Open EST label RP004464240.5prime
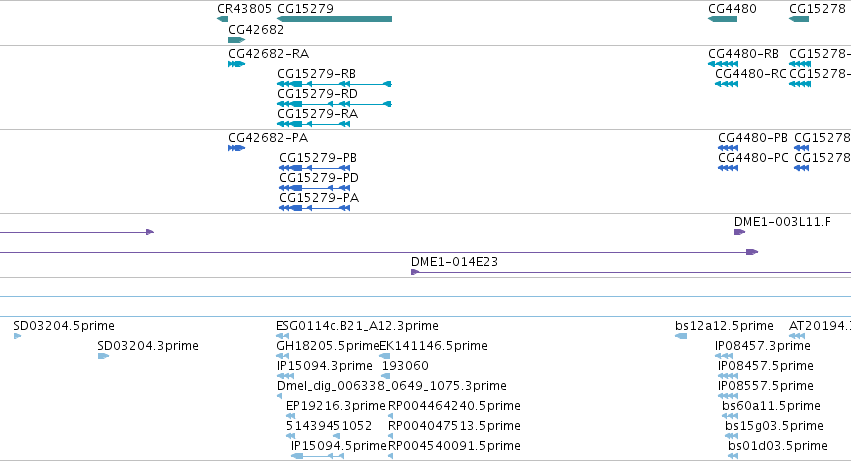851x461 pixels. click(x=454, y=407)
